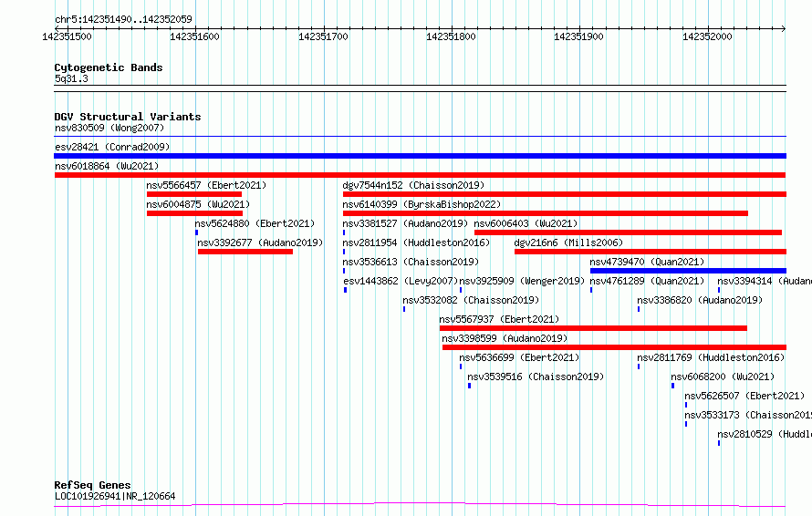Click the nsv6140399 (ByrskaBishop2022) label

point(422,204)
